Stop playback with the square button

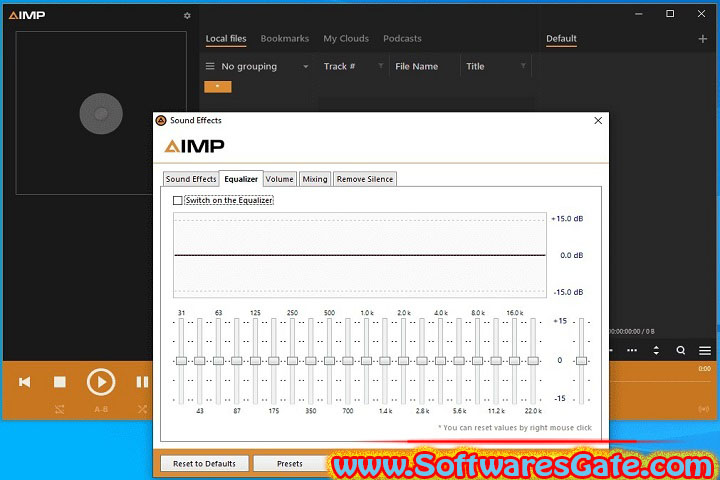click(60, 382)
